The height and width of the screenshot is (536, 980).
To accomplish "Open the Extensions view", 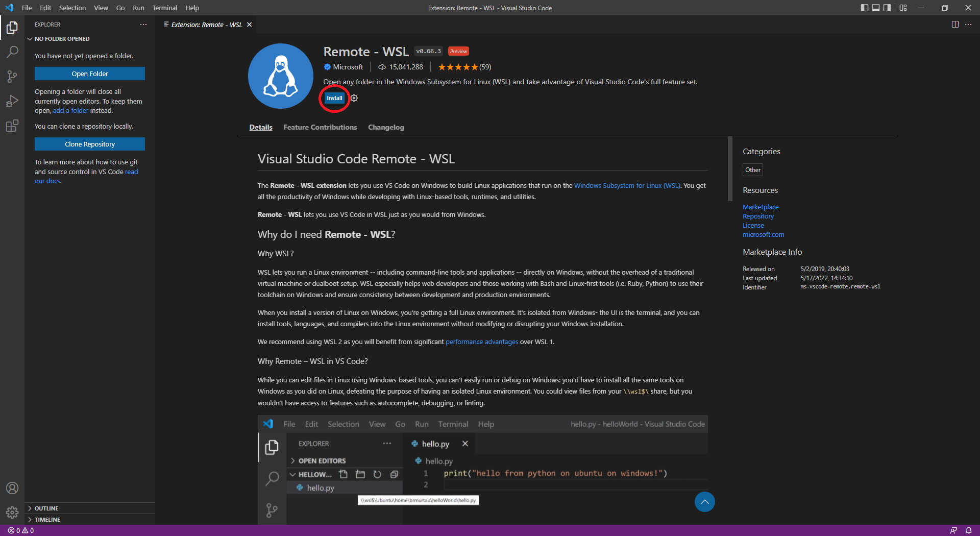I will click(x=12, y=125).
